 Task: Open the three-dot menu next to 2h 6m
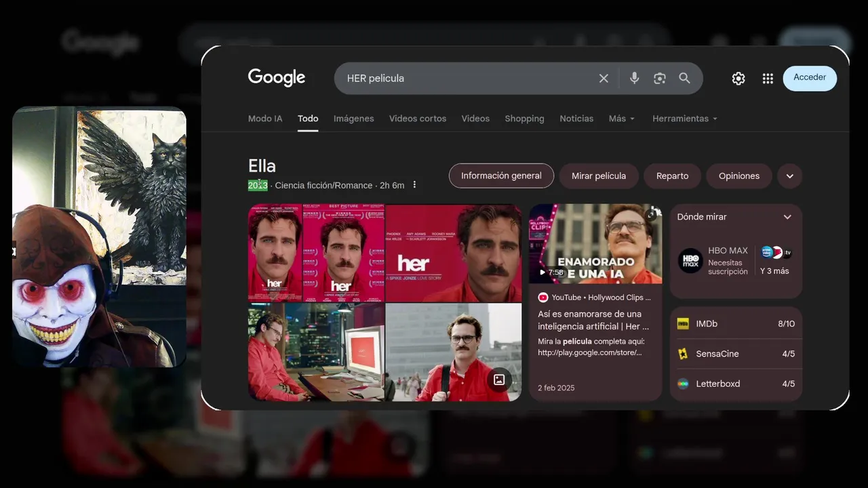(x=414, y=185)
